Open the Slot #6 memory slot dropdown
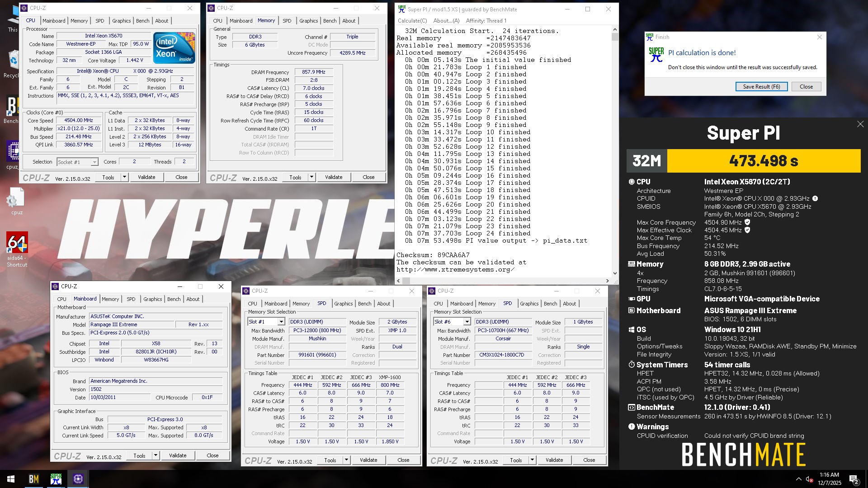The width and height of the screenshot is (868, 488). click(467, 322)
